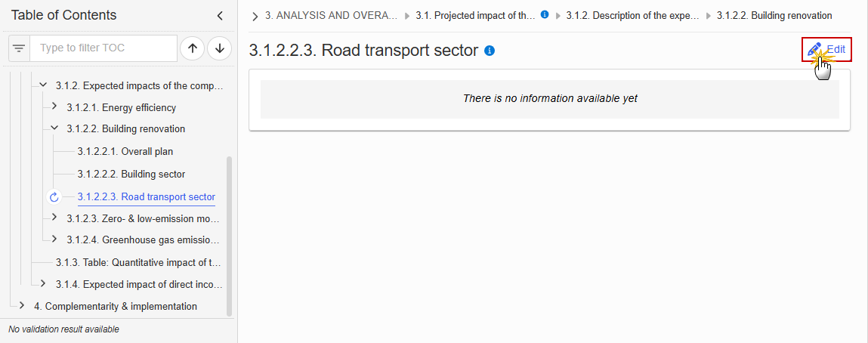The width and height of the screenshot is (868, 343).
Task: Click info icon in breadcrumb after Projected impact
Action: coord(545,15)
